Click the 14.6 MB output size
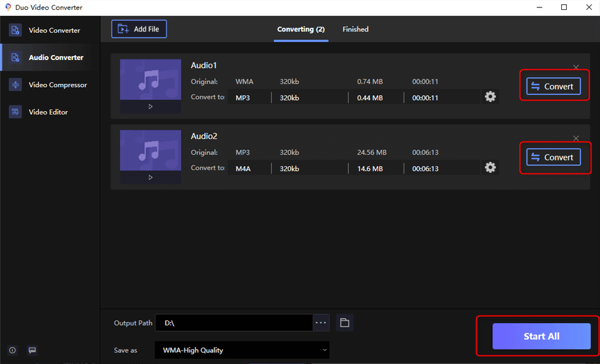 point(370,169)
